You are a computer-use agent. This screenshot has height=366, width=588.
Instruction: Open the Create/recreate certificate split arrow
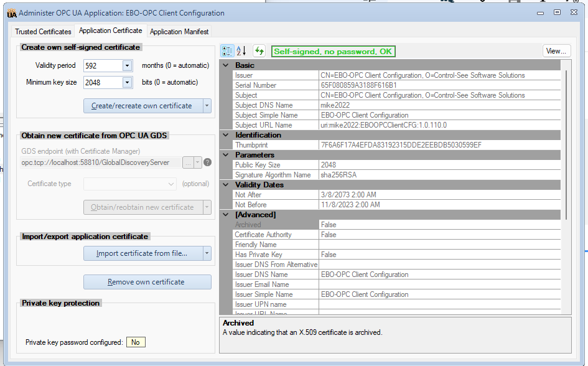click(x=207, y=106)
